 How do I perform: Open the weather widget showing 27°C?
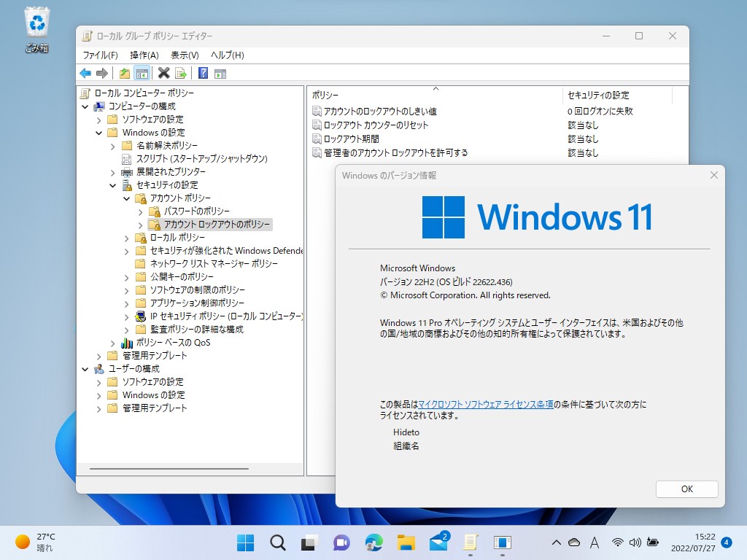click(35, 542)
